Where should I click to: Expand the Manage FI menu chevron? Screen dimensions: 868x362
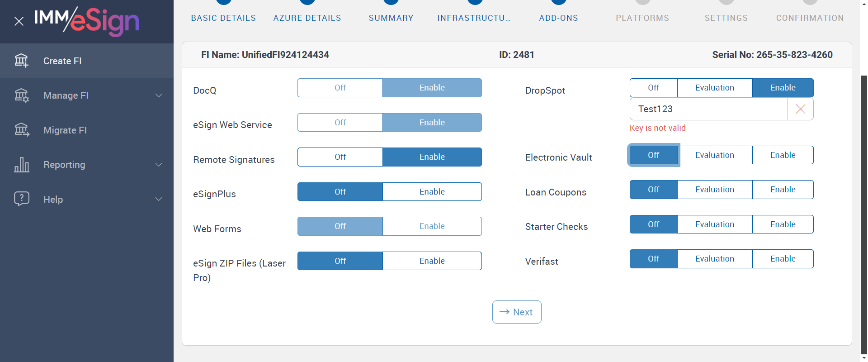point(159,95)
